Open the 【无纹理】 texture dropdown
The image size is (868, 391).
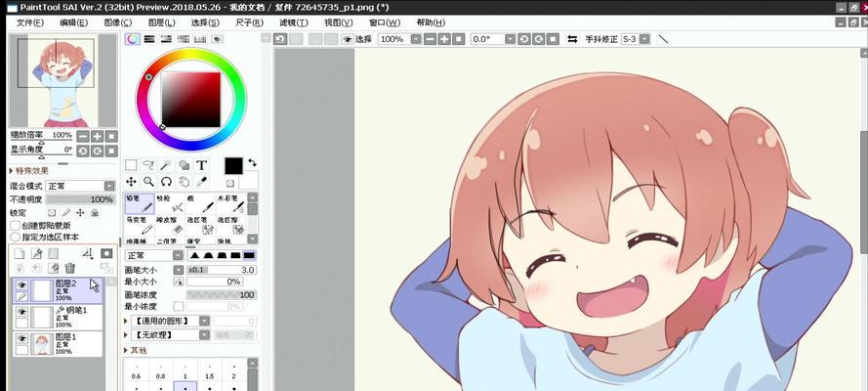pyautogui.click(x=205, y=335)
